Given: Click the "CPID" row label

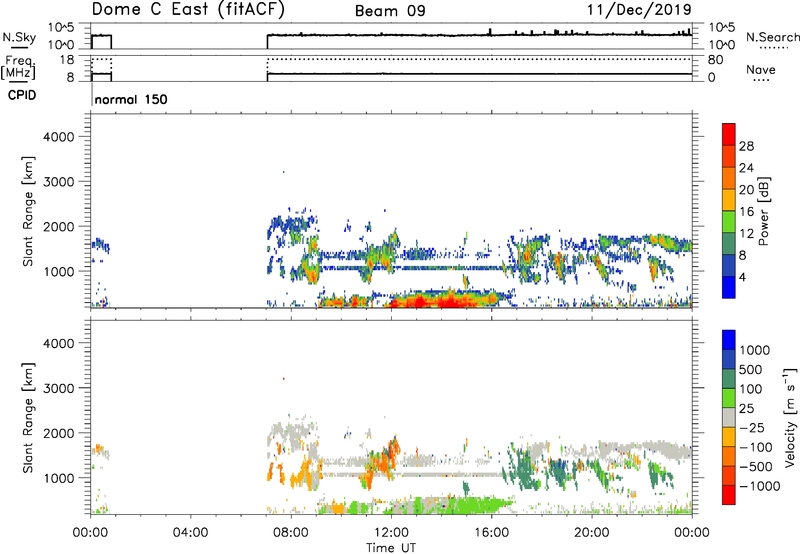Looking at the screenshot, I should pyautogui.click(x=22, y=95).
